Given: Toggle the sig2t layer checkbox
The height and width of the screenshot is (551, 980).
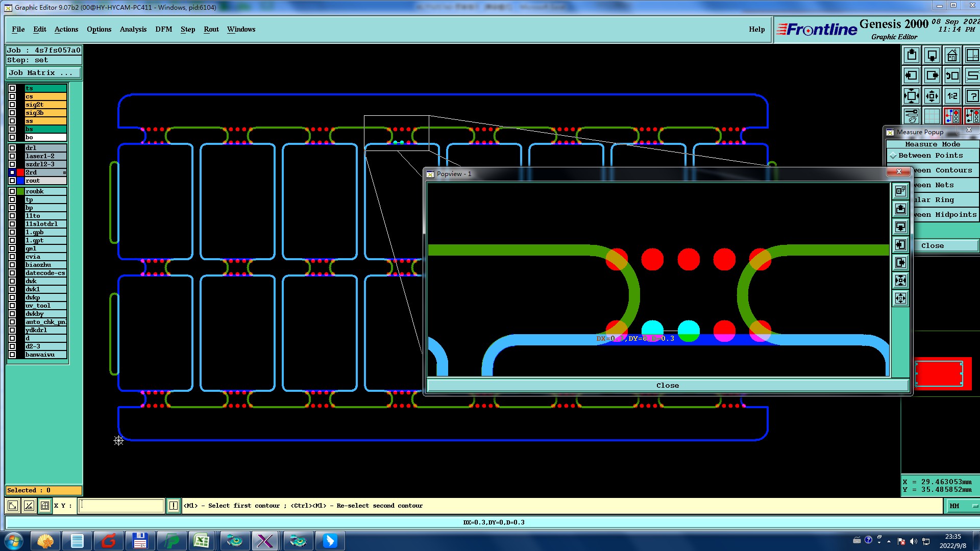Looking at the screenshot, I should coord(12,105).
